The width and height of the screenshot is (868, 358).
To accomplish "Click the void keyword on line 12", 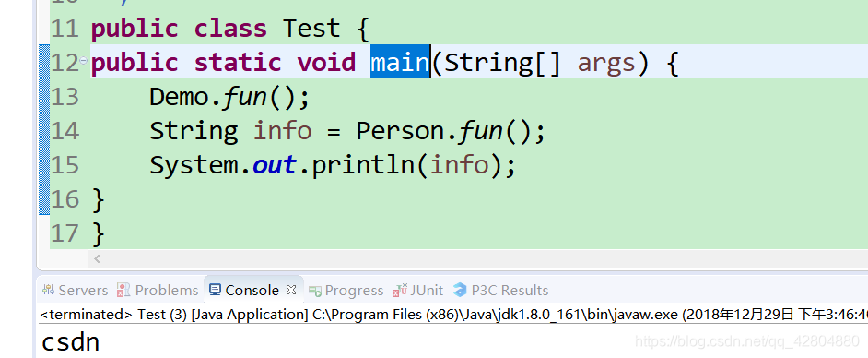I will click(326, 62).
